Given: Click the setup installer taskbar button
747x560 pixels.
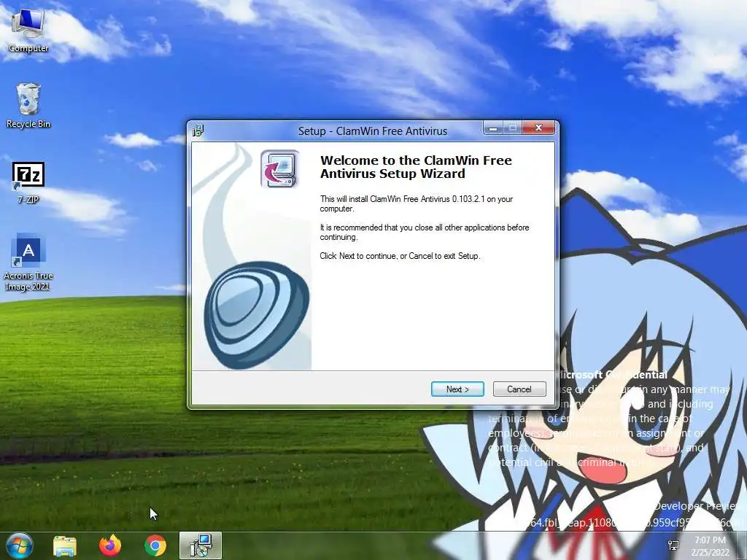Looking at the screenshot, I should pyautogui.click(x=201, y=545).
